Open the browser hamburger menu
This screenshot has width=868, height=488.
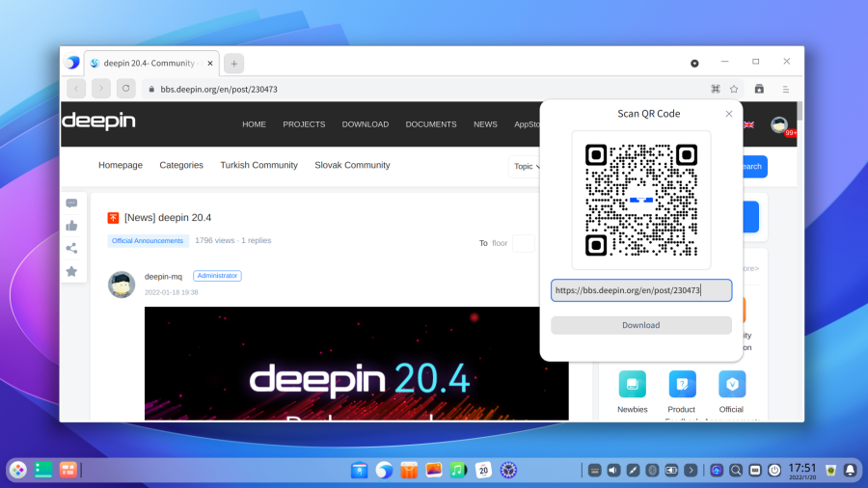[x=785, y=89]
